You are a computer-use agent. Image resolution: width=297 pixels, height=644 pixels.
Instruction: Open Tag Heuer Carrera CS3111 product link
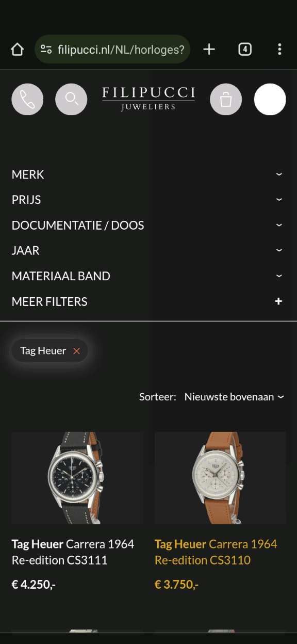pos(73,552)
